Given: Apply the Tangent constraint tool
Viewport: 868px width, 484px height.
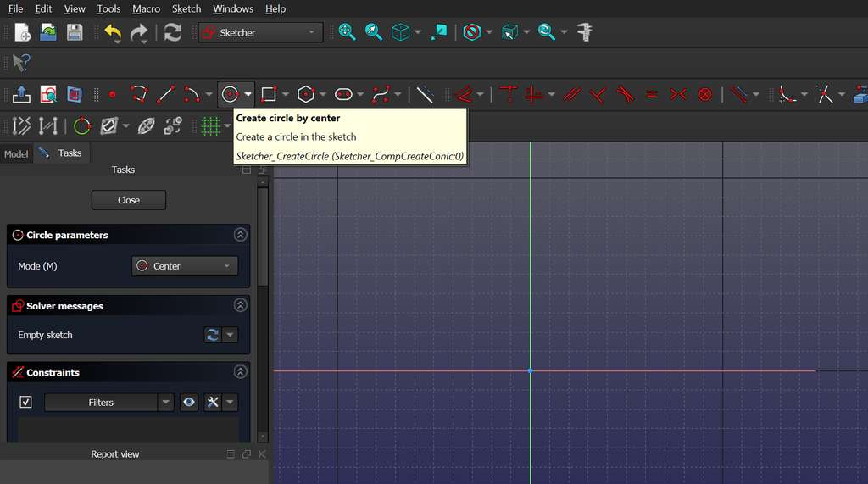Looking at the screenshot, I should pos(625,94).
